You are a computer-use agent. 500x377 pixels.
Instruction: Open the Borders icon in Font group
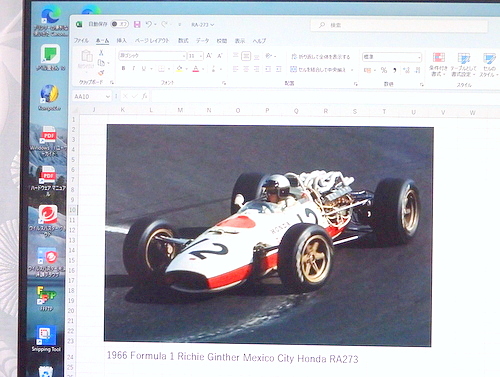(x=161, y=69)
